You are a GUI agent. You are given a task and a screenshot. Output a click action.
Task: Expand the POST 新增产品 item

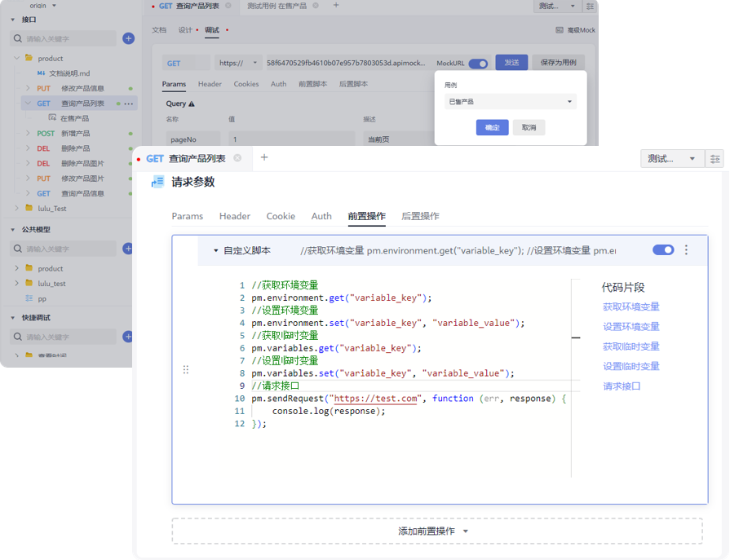coord(28,134)
